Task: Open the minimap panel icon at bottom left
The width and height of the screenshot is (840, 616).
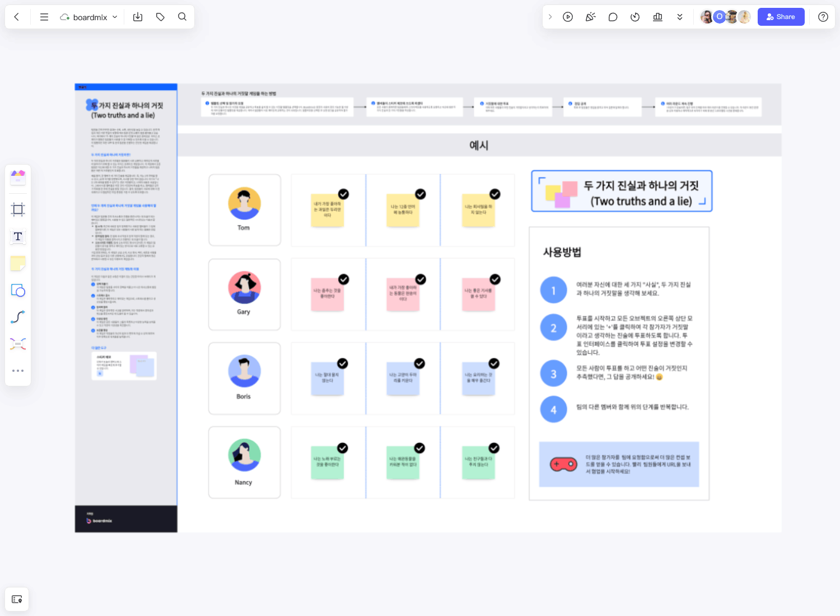Action: point(17,599)
